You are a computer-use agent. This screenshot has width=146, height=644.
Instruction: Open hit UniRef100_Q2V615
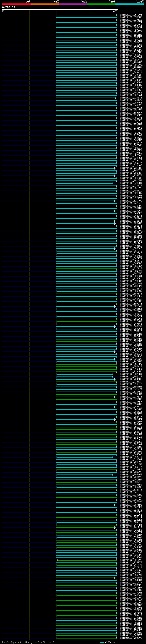[x=131, y=20]
